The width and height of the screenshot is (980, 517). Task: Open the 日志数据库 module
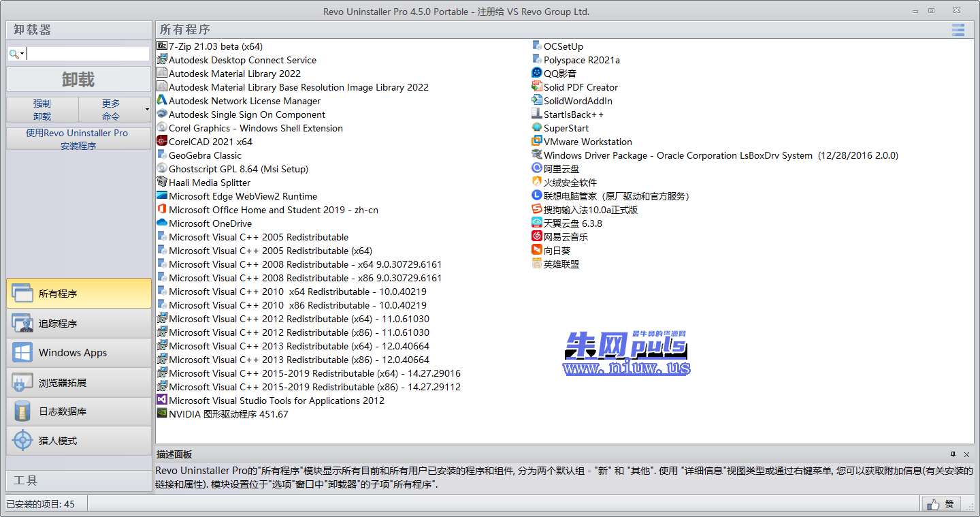click(x=79, y=411)
